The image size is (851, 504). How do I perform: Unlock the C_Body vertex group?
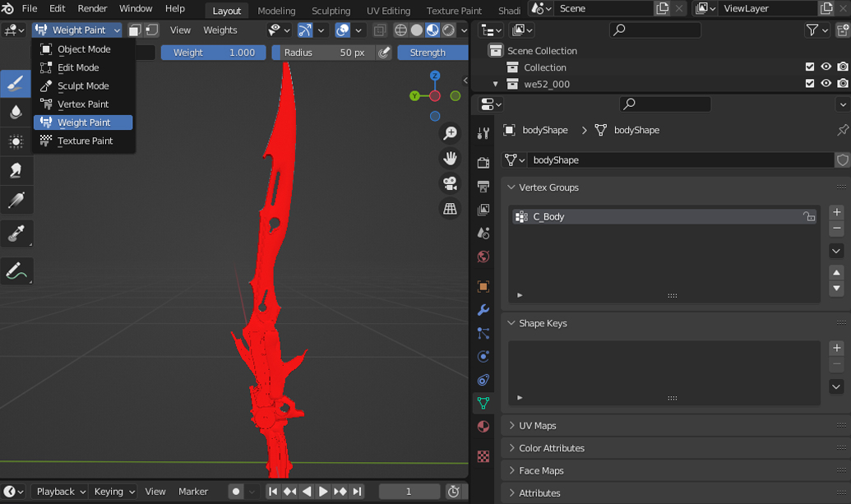tap(809, 217)
